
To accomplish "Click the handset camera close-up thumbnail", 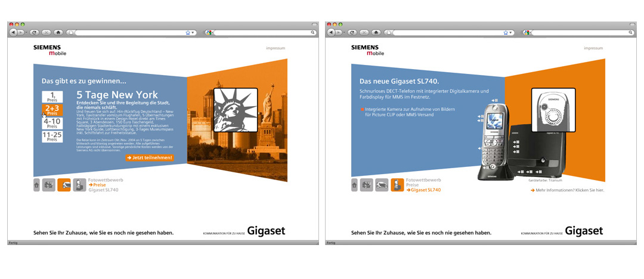I will (553, 110).
